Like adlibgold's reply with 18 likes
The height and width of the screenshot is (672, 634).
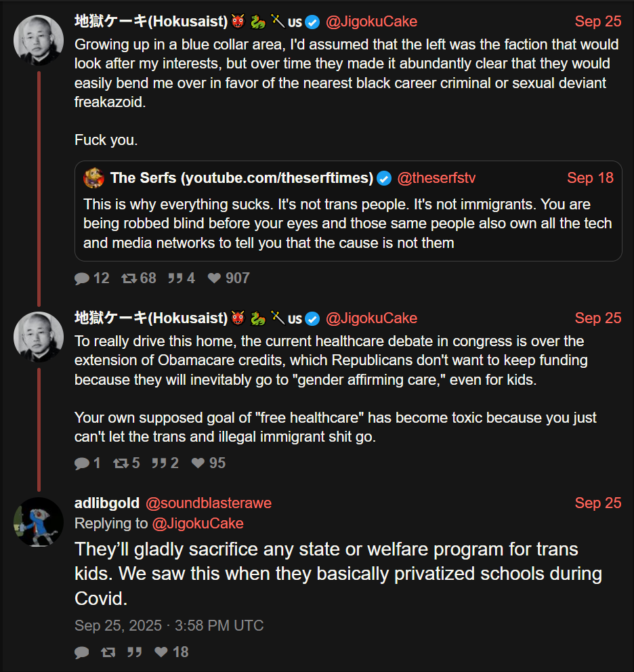tap(161, 652)
